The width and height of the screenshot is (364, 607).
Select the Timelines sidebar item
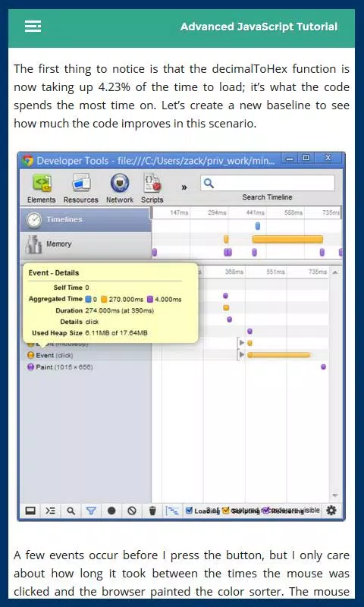86,219
